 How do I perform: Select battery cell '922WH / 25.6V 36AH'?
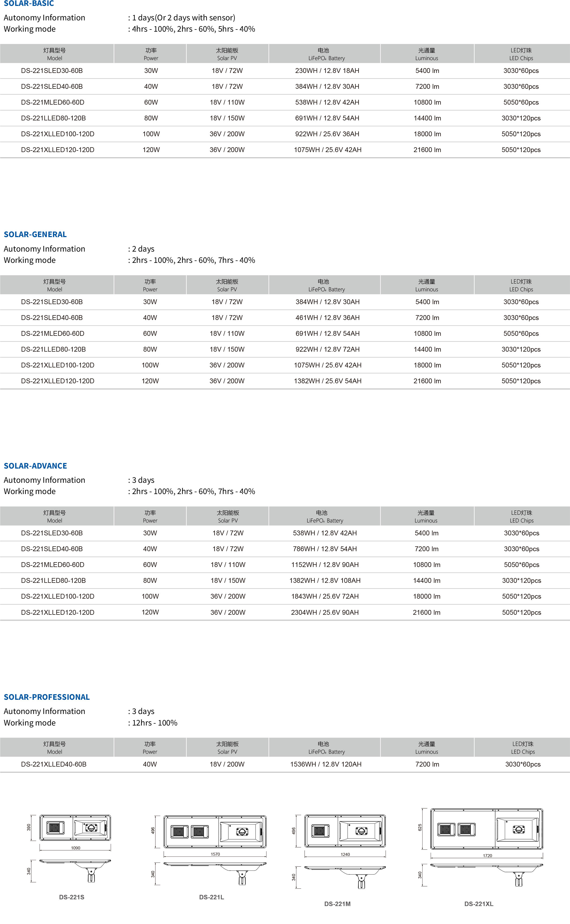click(327, 134)
